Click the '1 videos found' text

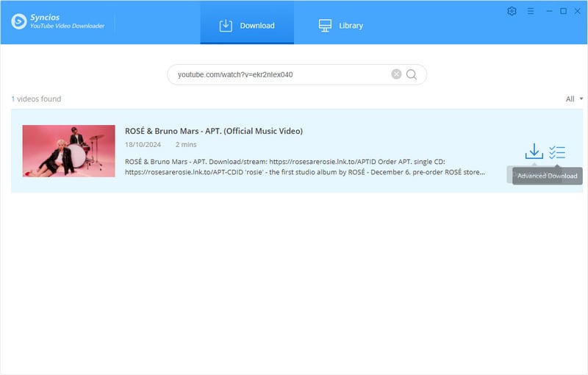36,99
